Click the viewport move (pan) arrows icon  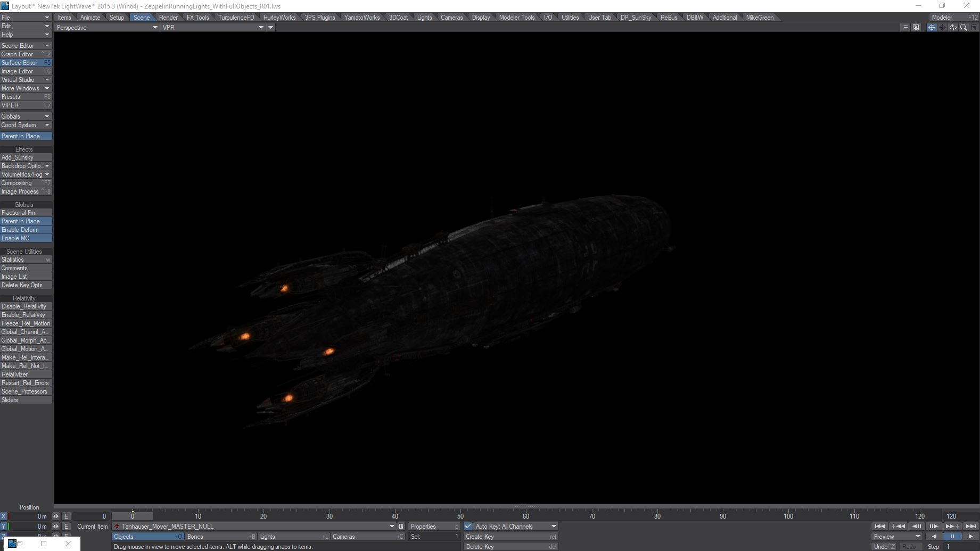(942, 28)
